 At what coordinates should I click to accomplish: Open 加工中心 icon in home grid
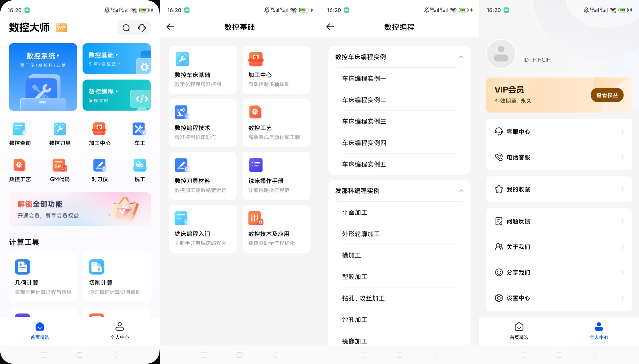tap(100, 134)
